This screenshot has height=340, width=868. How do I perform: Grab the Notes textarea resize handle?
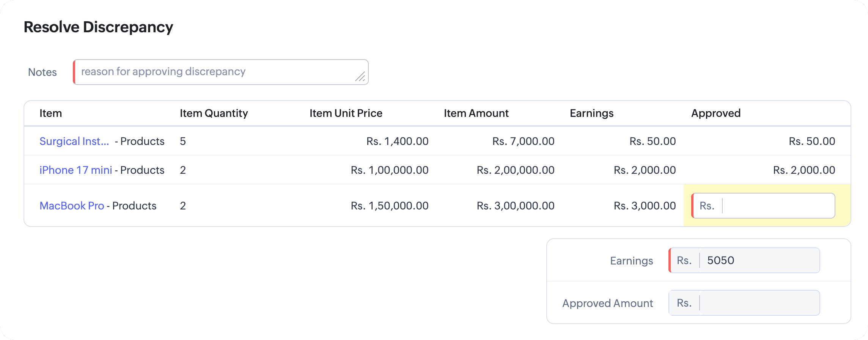click(360, 77)
